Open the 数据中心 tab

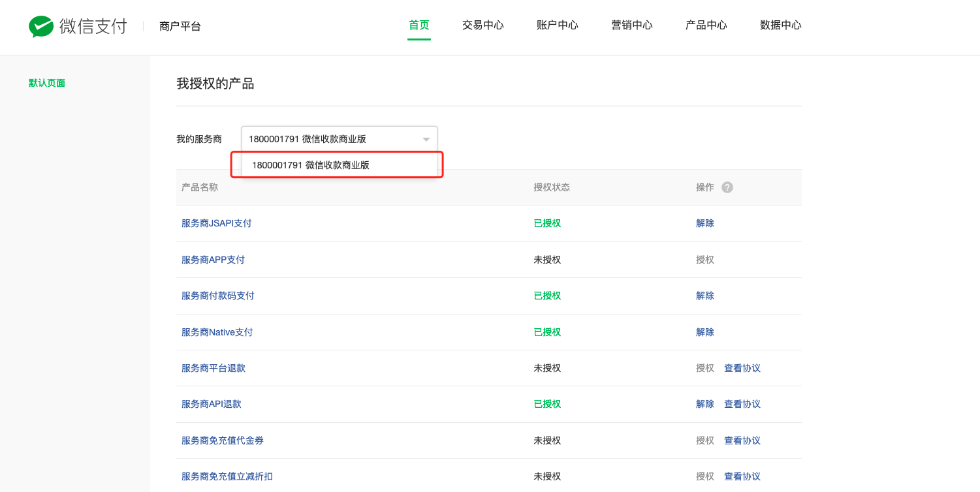[x=781, y=25]
